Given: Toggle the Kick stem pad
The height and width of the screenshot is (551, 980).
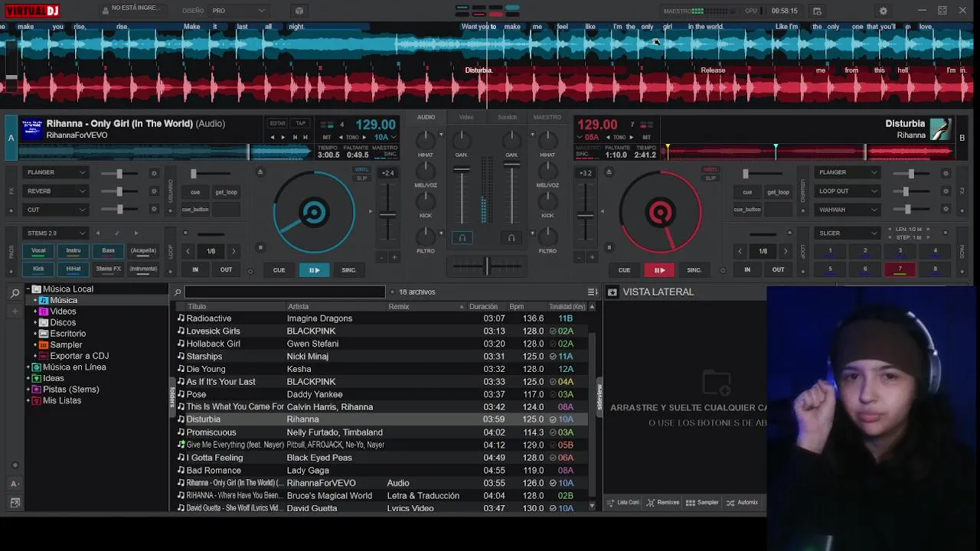Looking at the screenshot, I should pyautogui.click(x=38, y=269).
